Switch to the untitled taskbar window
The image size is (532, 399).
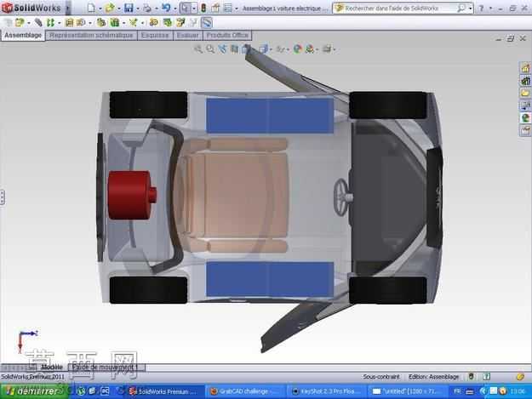[x=407, y=391]
